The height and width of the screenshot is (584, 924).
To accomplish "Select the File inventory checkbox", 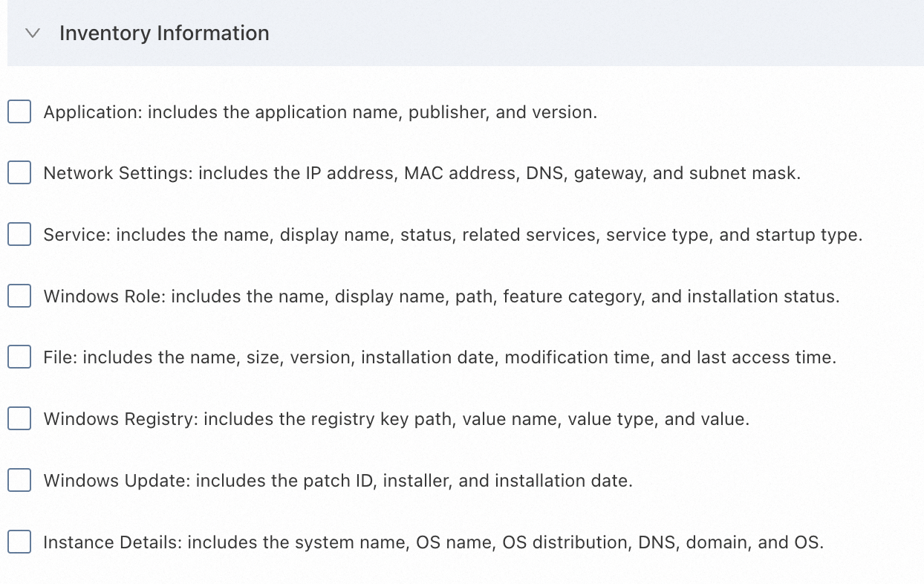I will pyautogui.click(x=19, y=357).
